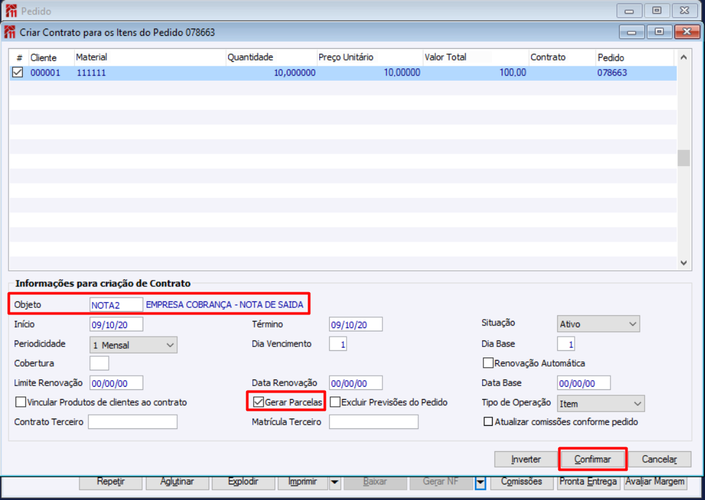Uncheck the row checkbox for cliente 000001
Viewport: 705px width, 500px height.
point(18,72)
